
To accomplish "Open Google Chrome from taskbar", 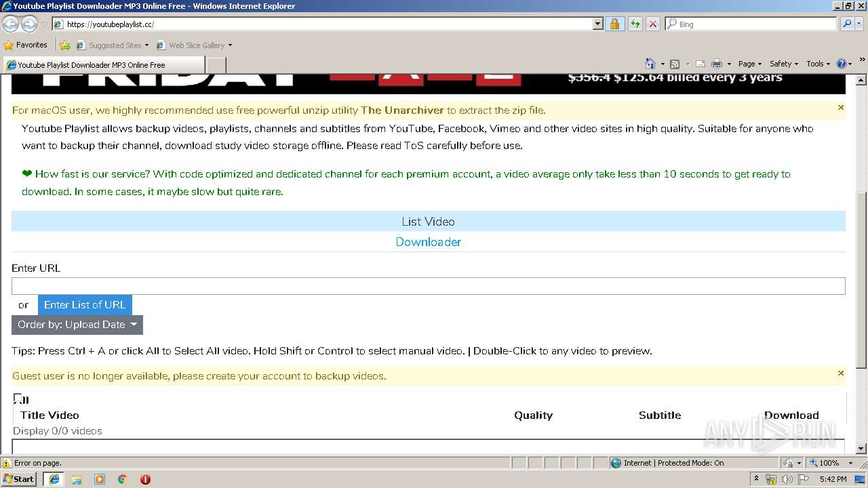I will pos(123,479).
